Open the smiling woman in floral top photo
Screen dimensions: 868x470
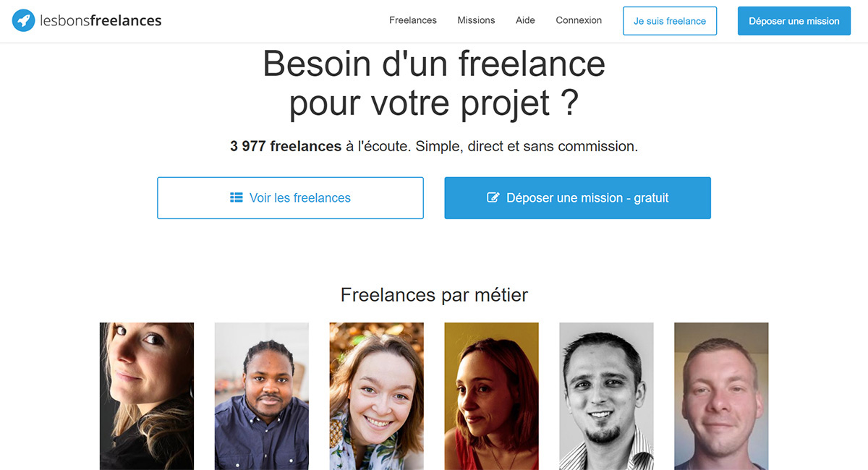pyautogui.click(x=376, y=396)
